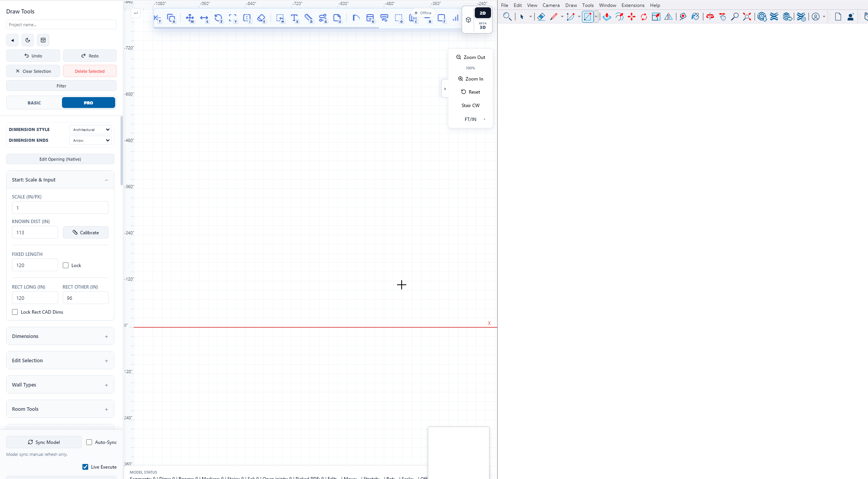Click SketchUp new document icon
868x479 pixels.
[x=838, y=17]
